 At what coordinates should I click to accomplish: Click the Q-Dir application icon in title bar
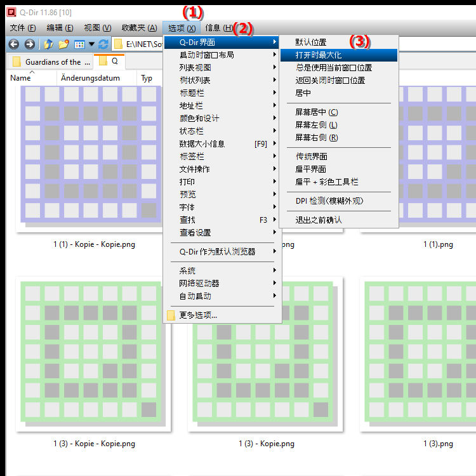[11, 12]
